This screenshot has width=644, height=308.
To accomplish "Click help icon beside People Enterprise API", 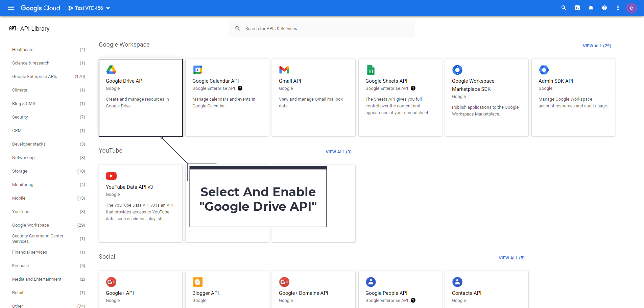I will coord(413,300).
